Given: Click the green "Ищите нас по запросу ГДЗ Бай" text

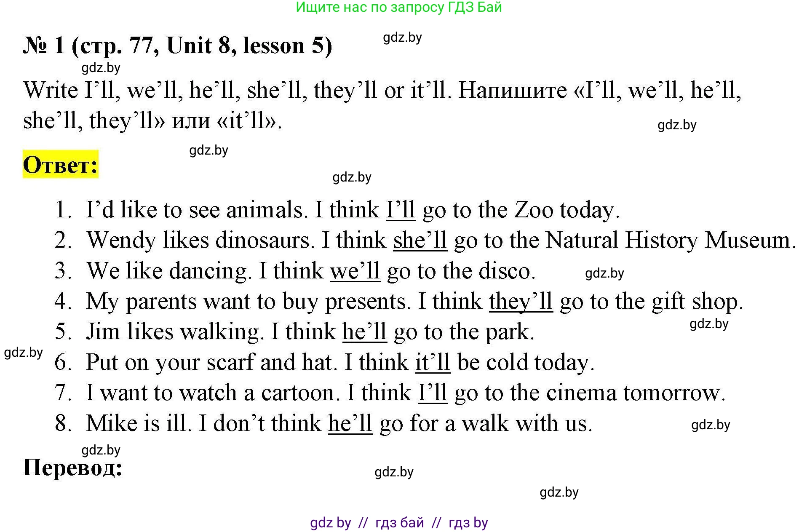Looking at the screenshot, I should pos(398,8).
